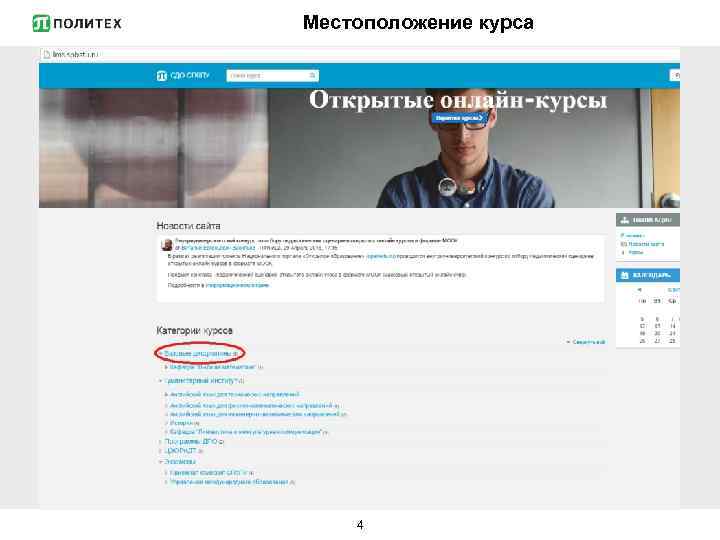Open the information letter link after Подробности в

237,285
